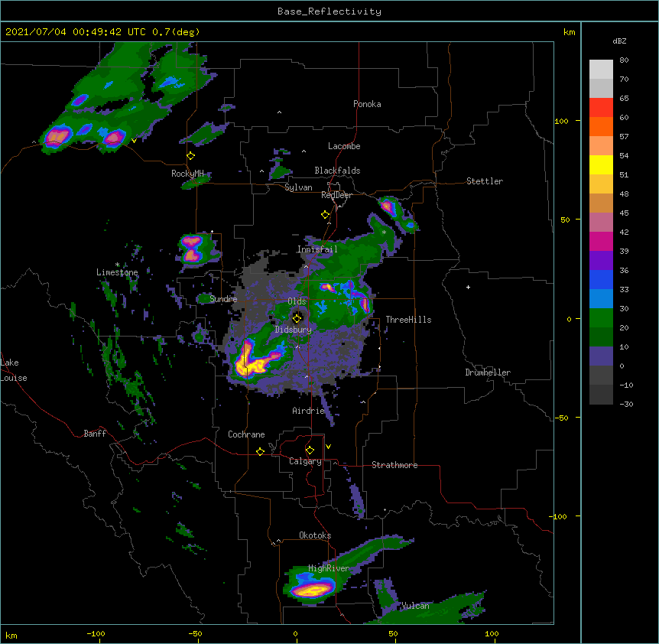Click the storm cell north of Sundre
The height and width of the screenshot is (644, 659).
point(192,249)
